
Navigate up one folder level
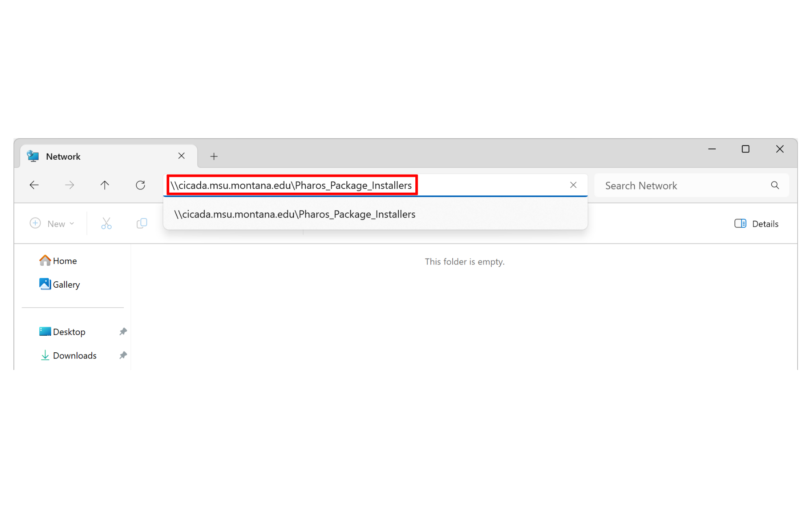coord(105,185)
